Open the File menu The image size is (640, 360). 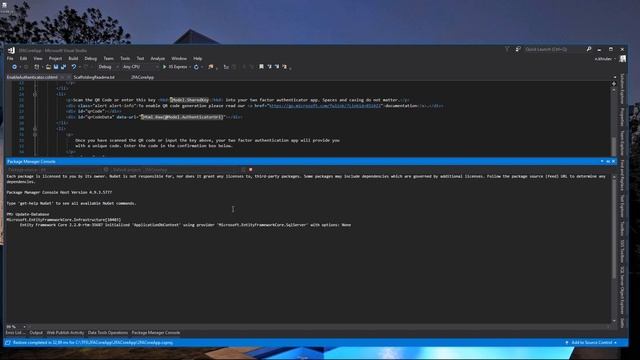click(10, 59)
